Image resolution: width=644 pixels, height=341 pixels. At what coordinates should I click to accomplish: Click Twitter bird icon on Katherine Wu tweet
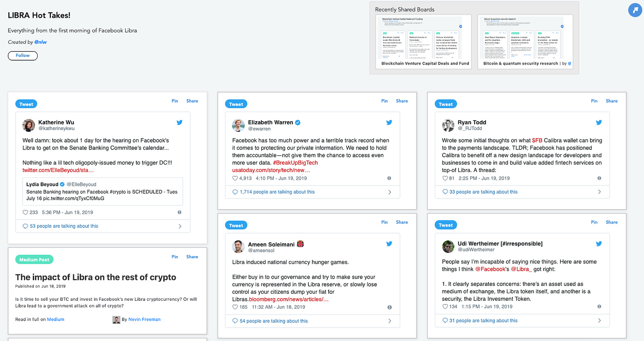180,123
